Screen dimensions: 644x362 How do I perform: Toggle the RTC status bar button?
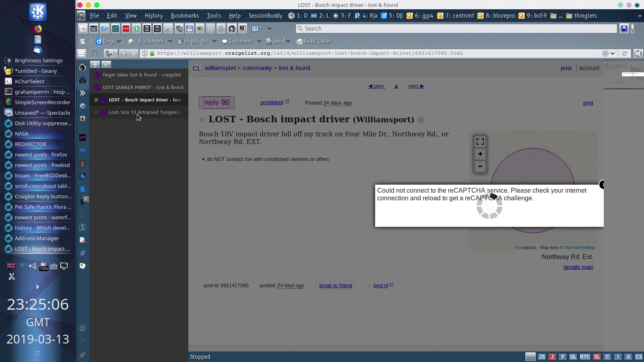pyautogui.click(x=585, y=357)
